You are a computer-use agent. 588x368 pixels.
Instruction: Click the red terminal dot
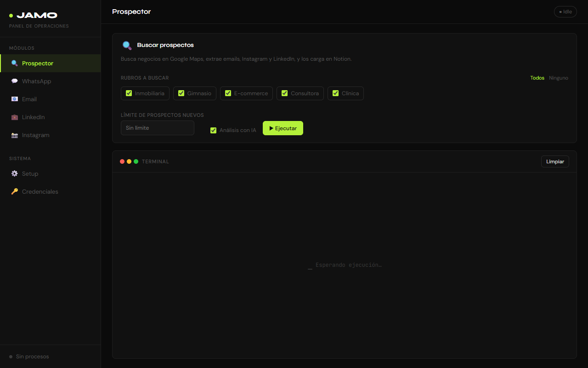(x=122, y=161)
